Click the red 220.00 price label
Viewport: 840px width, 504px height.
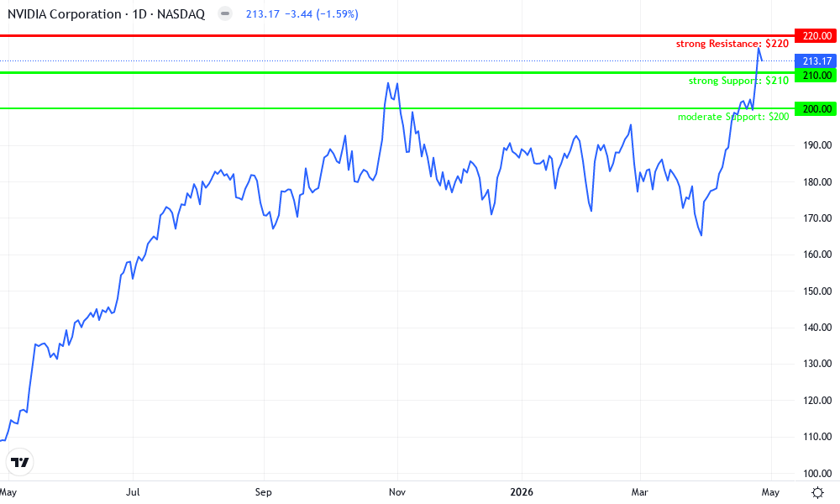[816, 36]
